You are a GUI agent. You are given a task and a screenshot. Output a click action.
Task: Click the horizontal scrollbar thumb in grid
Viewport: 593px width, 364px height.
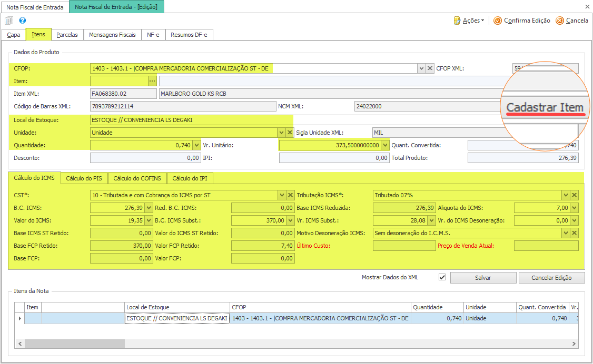74,343
